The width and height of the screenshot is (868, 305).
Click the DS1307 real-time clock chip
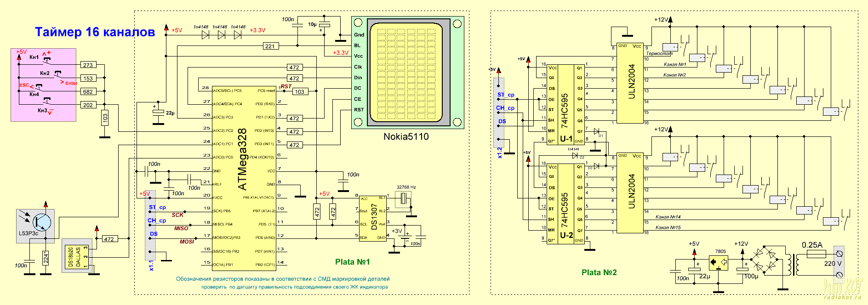pos(373,218)
